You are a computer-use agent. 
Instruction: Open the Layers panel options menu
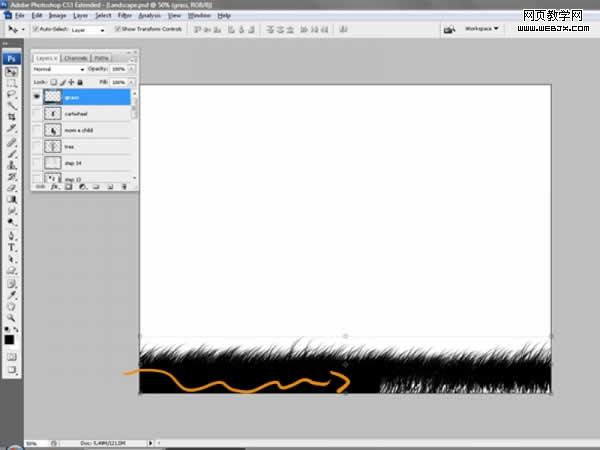[132, 59]
